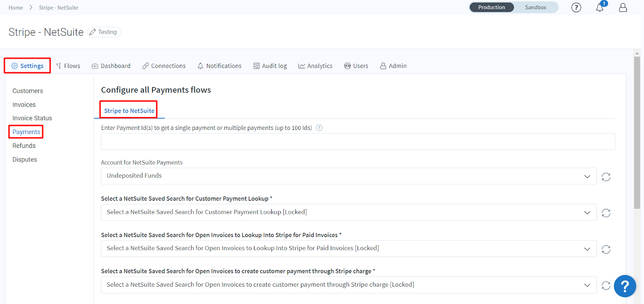This screenshot has width=644, height=304.
Task: Open the Analytics tab
Action: (315, 66)
